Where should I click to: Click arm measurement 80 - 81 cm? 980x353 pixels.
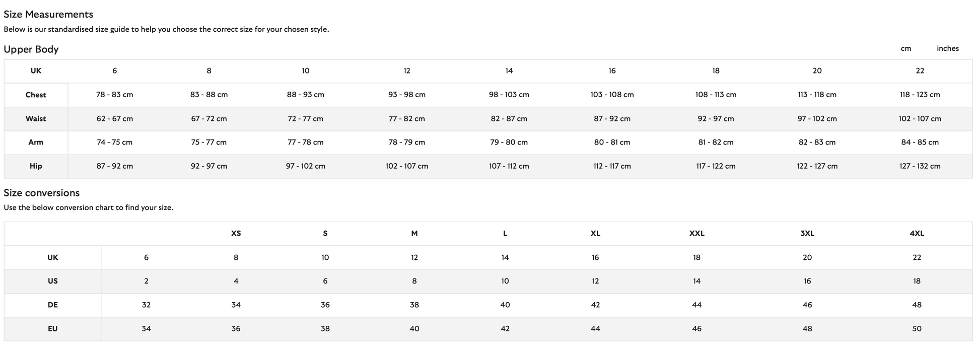pyautogui.click(x=612, y=142)
